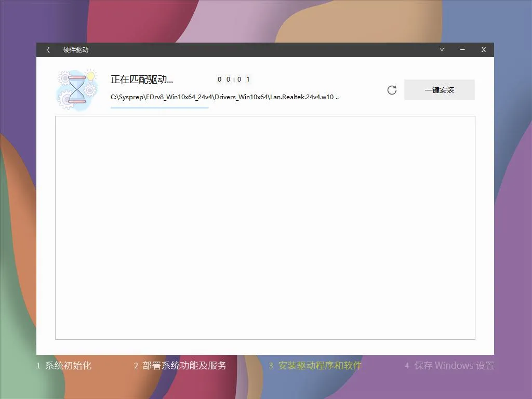This screenshot has width=532, height=399.
Task: Select step 4 保存 Windows 设置
Action: coord(449,365)
